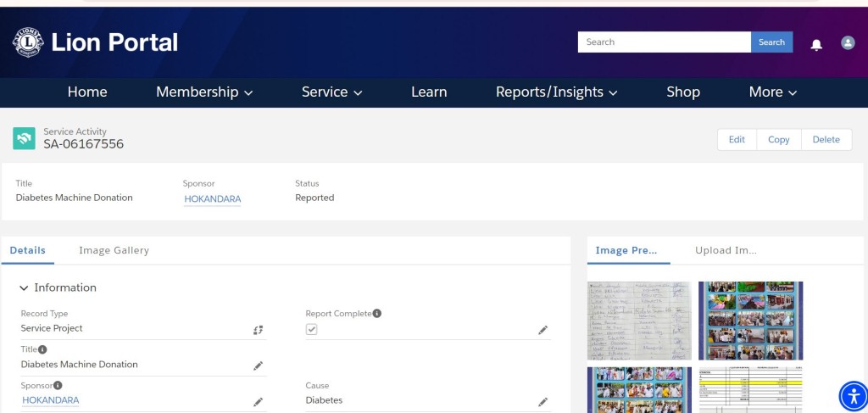Open the notifications bell
This screenshot has height=413, width=868.
[x=816, y=45]
